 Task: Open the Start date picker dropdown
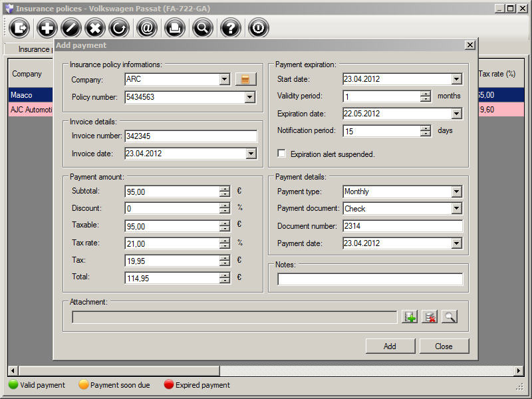(456, 80)
